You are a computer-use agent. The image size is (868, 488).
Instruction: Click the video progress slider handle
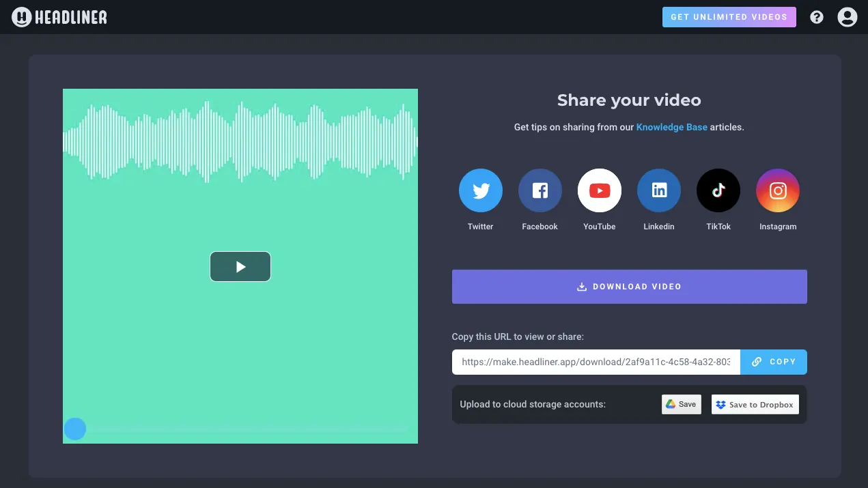click(x=75, y=429)
